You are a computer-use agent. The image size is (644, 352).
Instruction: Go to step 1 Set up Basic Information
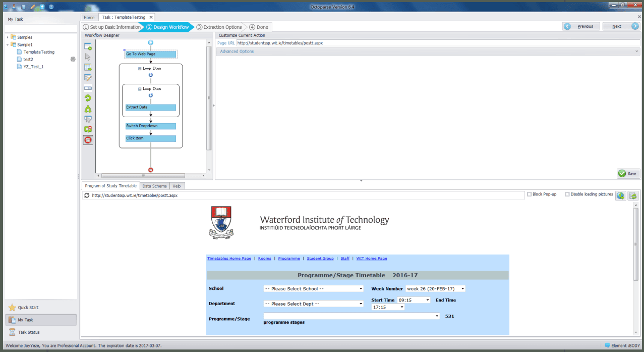tap(112, 27)
